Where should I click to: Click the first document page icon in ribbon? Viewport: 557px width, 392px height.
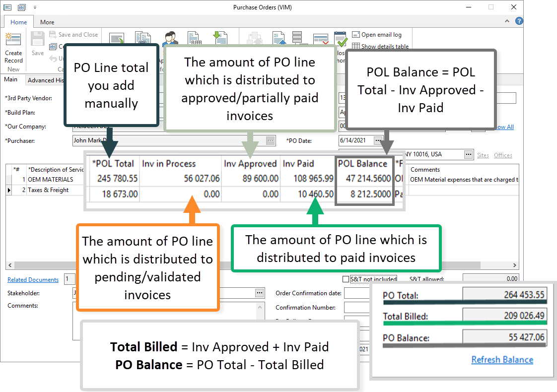tap(117, 38)
